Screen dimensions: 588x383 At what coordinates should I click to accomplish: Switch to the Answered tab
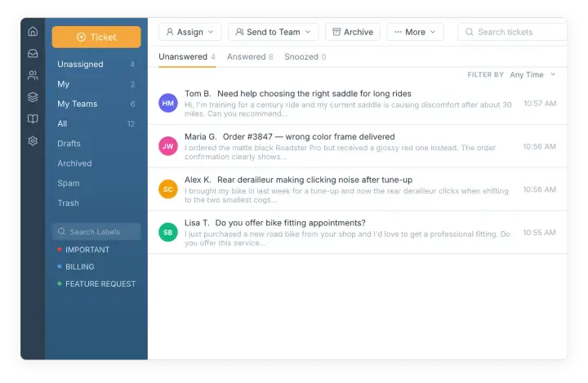250,56
